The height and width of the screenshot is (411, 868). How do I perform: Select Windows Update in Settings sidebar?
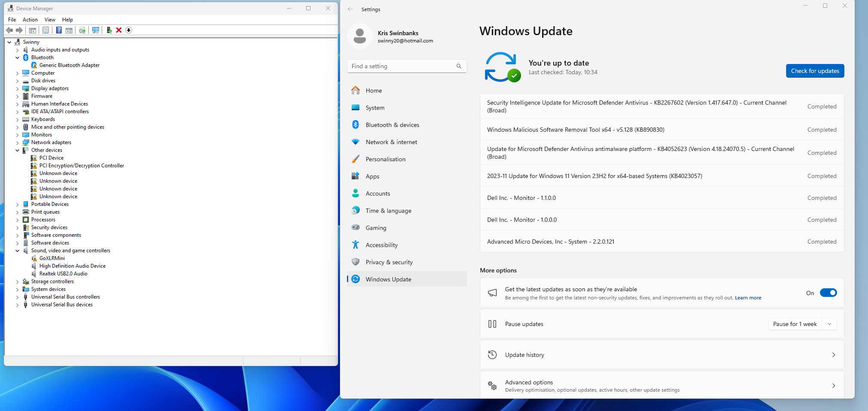click(x=407, y=279)
